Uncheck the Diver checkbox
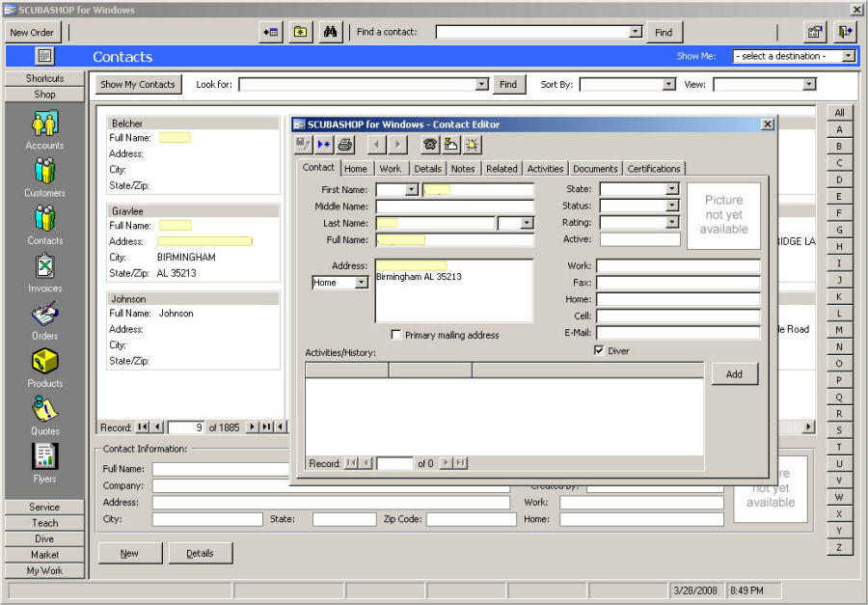Viewport: 868px width, 605px height. point(598,350)
